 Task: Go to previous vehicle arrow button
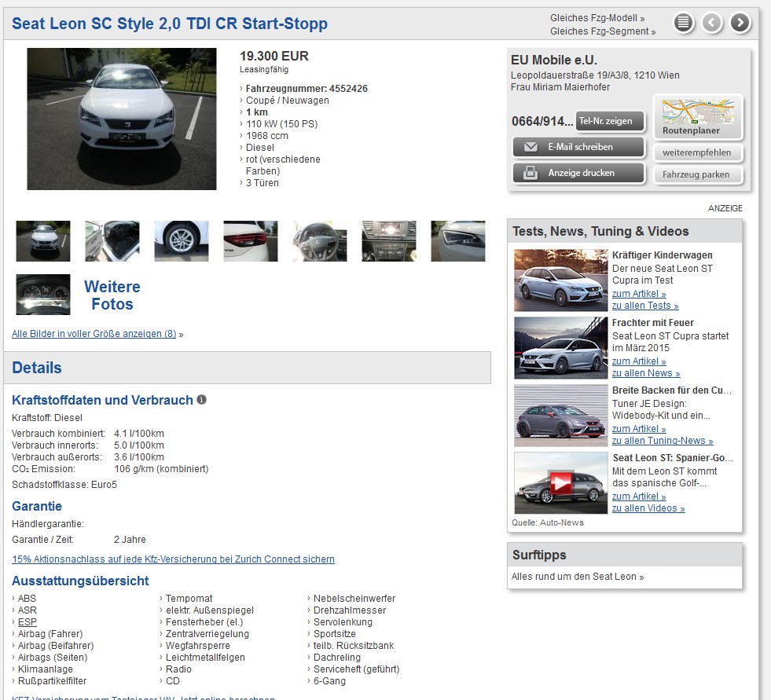click(x=711, y=23)
